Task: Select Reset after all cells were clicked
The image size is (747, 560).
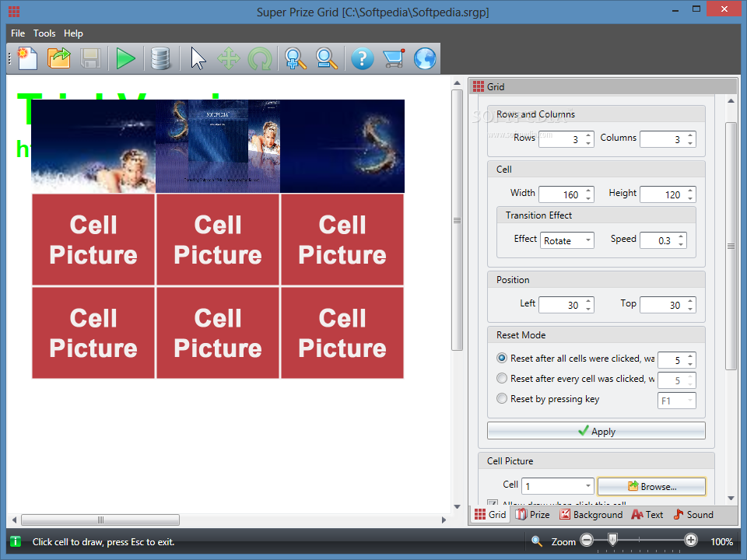Action: (x=502, y=358)
